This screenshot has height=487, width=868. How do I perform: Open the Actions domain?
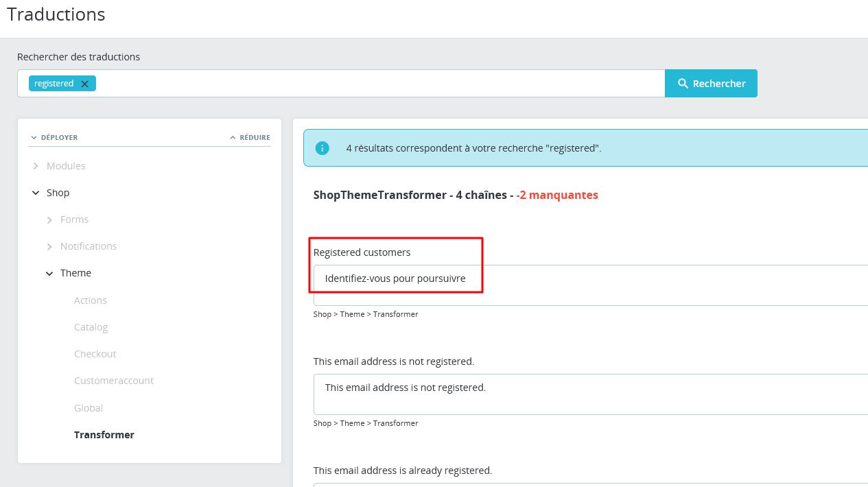coord(91,300)
